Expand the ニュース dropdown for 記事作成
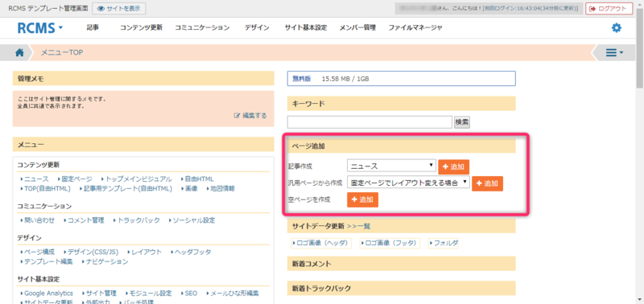Viewport: 644px width, 304px height. pos(391,166)
